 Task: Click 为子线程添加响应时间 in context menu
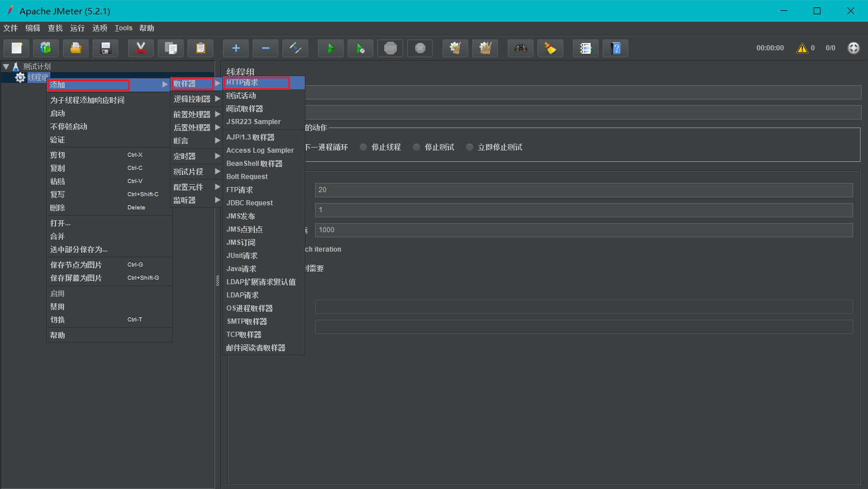(109, 100)
